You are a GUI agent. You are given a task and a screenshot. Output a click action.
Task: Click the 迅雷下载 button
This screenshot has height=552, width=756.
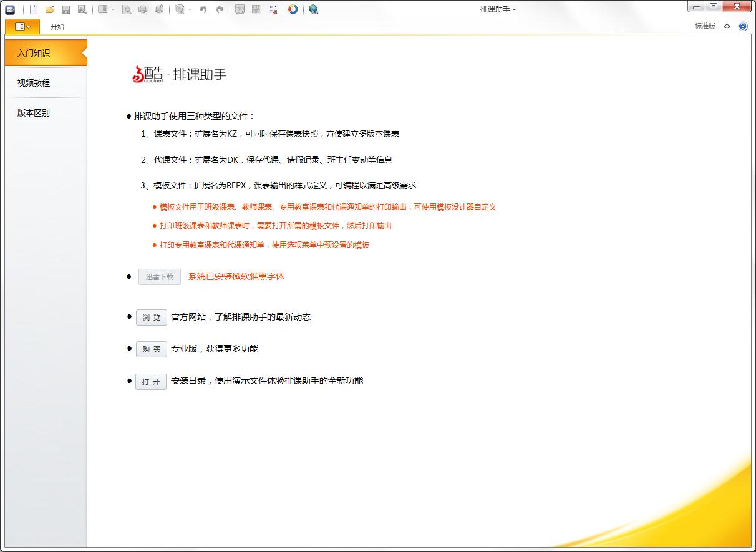[x=160, y=277]
